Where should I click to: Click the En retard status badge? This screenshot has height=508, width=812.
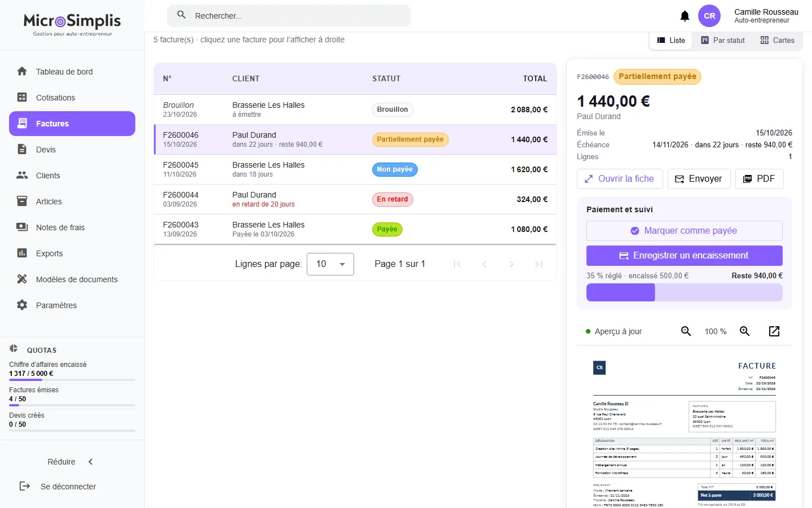point(392,199)
